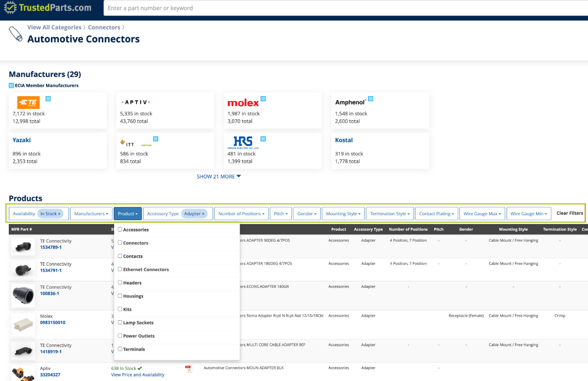Remove the Adapter accessory type filter
This screenshot has height=381, width=588.
pyautogui.click(x=203, y=214)
